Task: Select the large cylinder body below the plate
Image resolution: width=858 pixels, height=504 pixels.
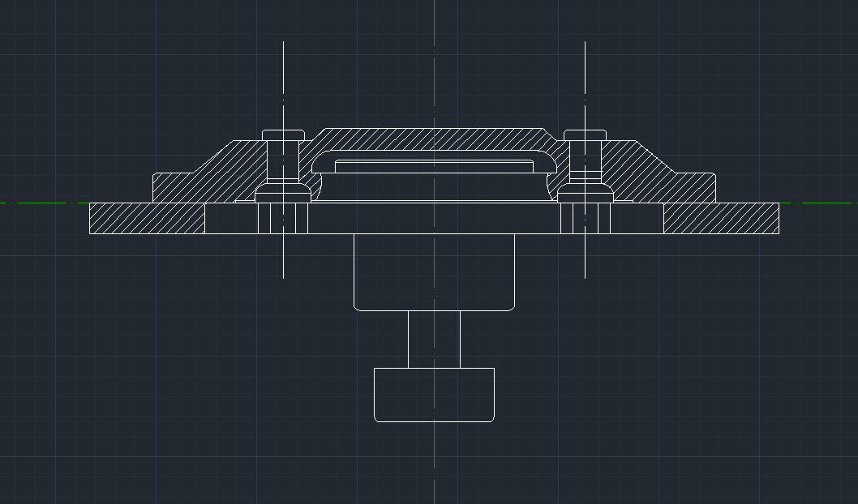Action: point(434,271)
